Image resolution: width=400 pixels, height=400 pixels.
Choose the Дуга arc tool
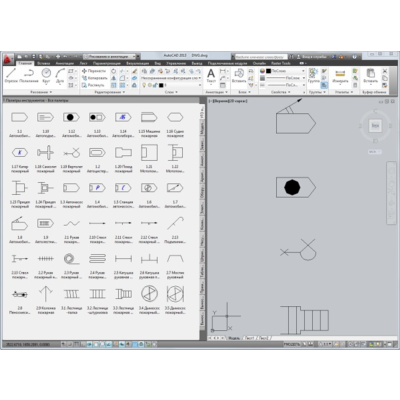(x=60, y=75)
